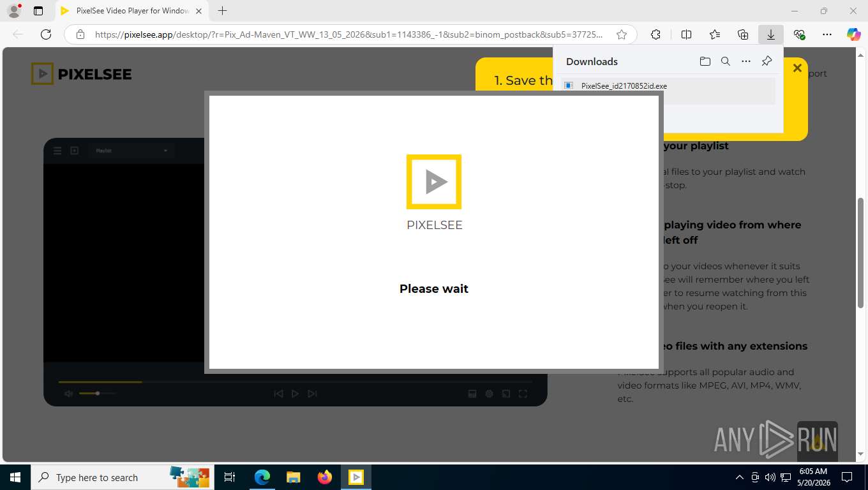This screenshot has height=490, width=868.
Task: Click the pixelsee.app address bar URL
Action: point(348,34)
